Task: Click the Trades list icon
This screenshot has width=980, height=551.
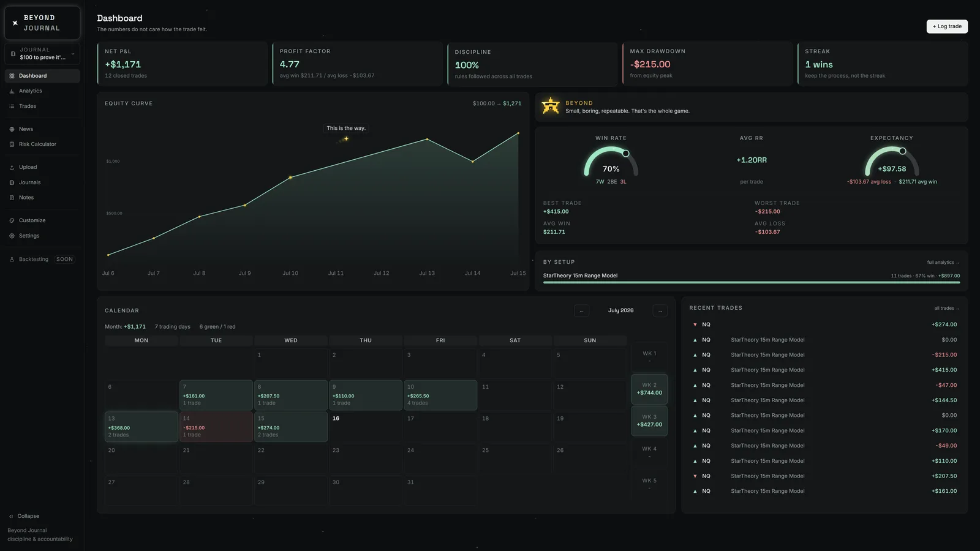Action: pyautogui.click(x=12, y=107)
